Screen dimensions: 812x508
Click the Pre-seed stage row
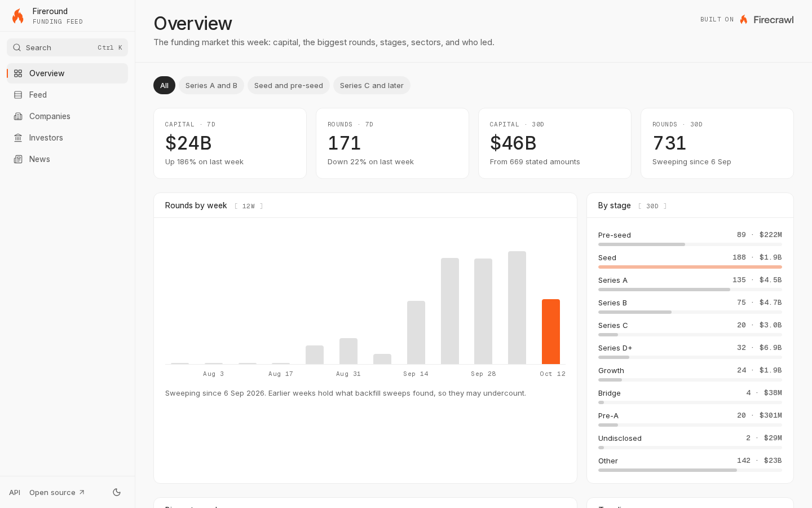pyautogui.click(x=690, y=238)
